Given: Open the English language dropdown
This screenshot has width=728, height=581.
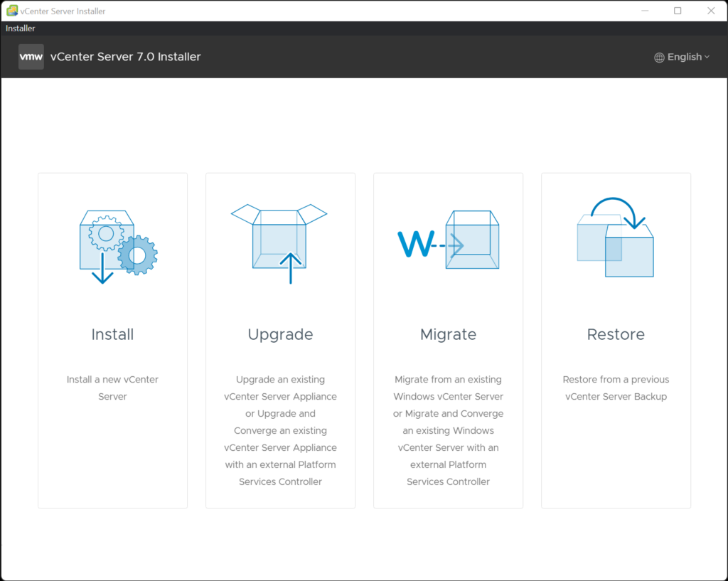Looking at the screenshot, I should pyautogui.click(x=682, y=57).
